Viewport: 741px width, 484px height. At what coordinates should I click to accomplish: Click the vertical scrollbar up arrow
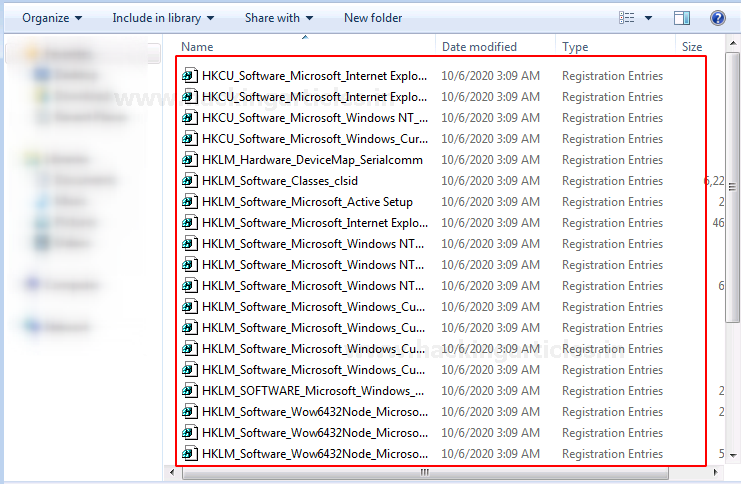[x=732, y=43]
